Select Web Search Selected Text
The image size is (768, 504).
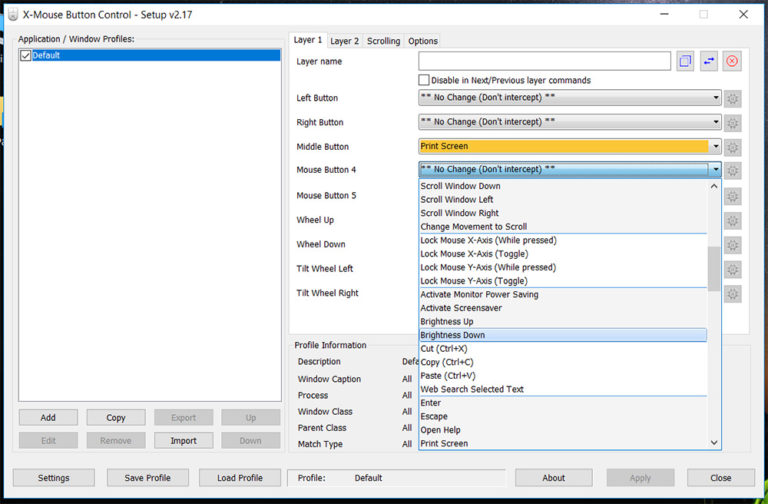point(563,389)
